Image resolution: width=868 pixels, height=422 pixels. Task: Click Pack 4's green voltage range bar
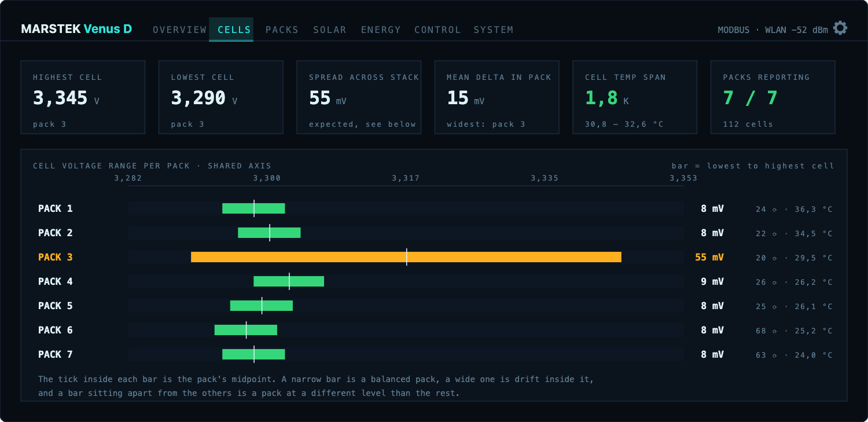pos(289,281)
